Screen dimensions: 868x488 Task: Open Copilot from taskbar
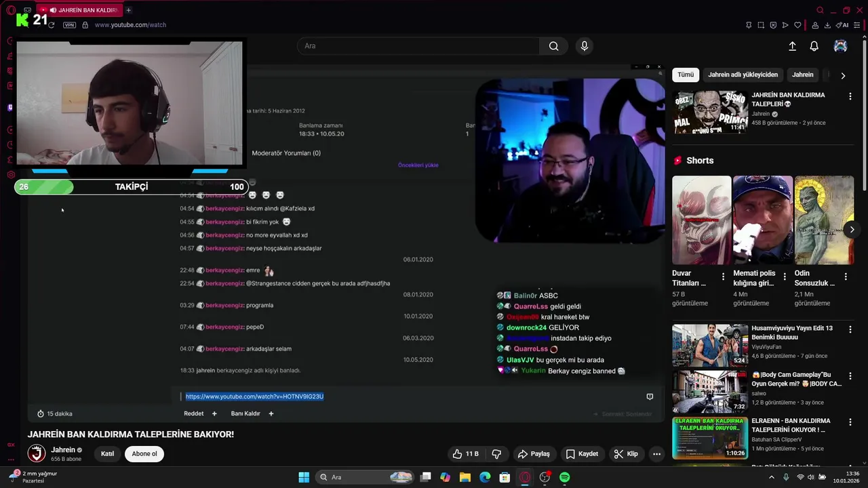[445, 477]
